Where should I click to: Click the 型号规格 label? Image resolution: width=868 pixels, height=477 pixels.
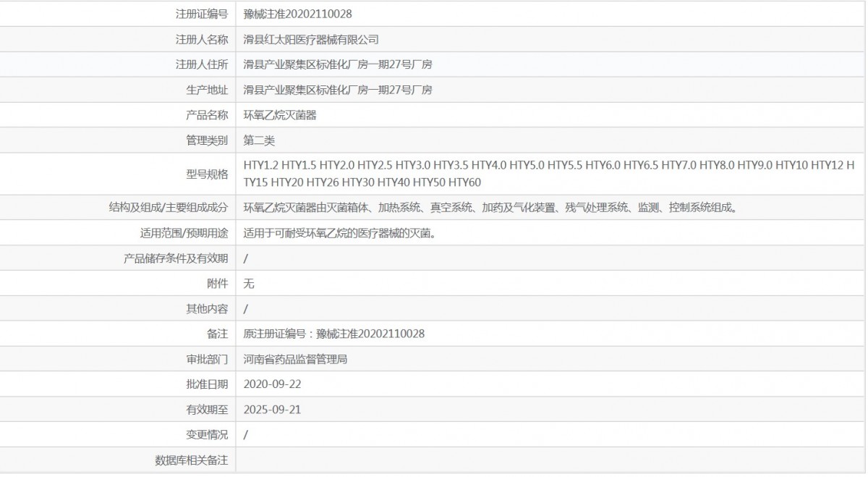[x=207, y=174]
